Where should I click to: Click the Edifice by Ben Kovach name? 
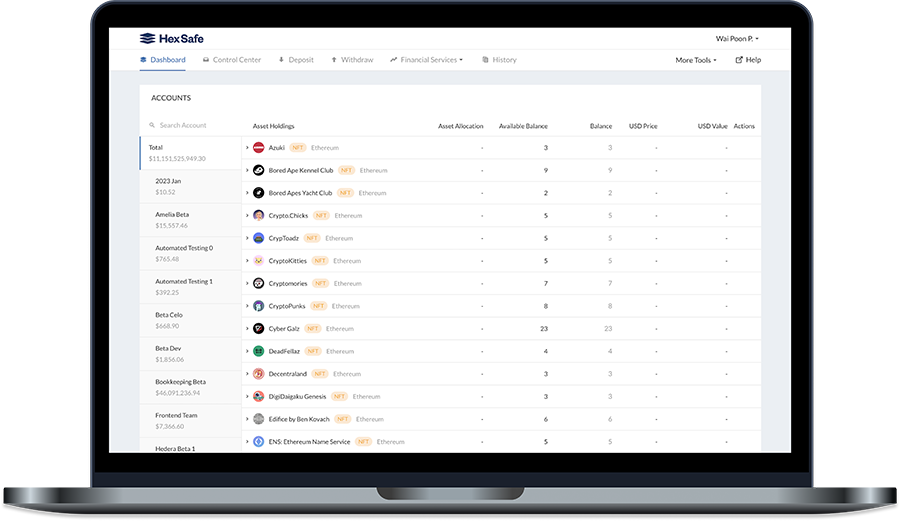[x=299, y=419]
